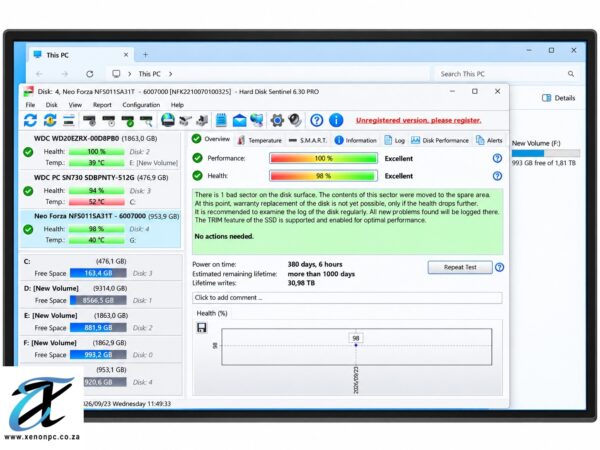This screenshot has width=600, height=450.
Task: Click the disk with gear test icon
Action: (90, 121)
